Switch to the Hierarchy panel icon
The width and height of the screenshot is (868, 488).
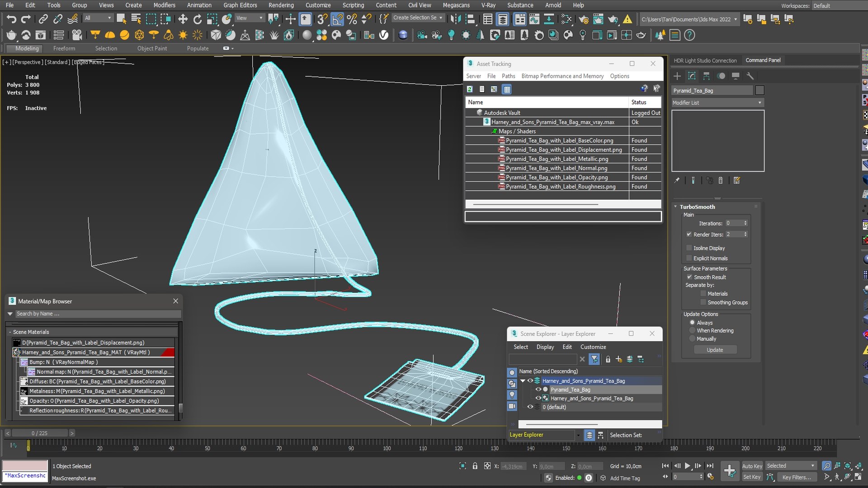tap(706, 76)
